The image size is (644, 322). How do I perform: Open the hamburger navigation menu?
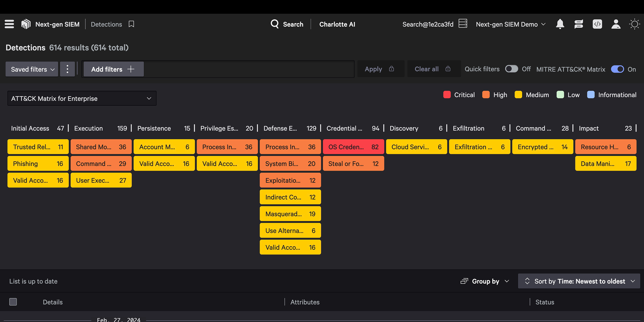tap(9, 24)
